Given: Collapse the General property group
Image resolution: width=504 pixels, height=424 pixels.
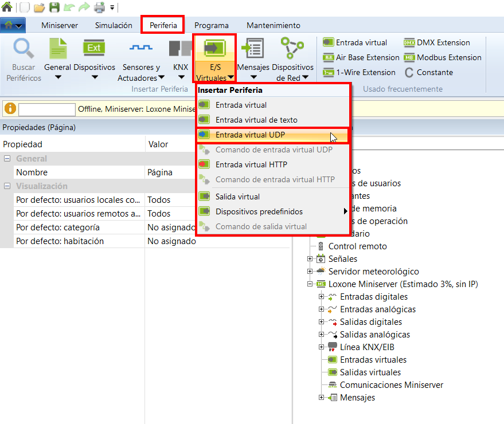Looking at the screenshot, I should point(7,159).
